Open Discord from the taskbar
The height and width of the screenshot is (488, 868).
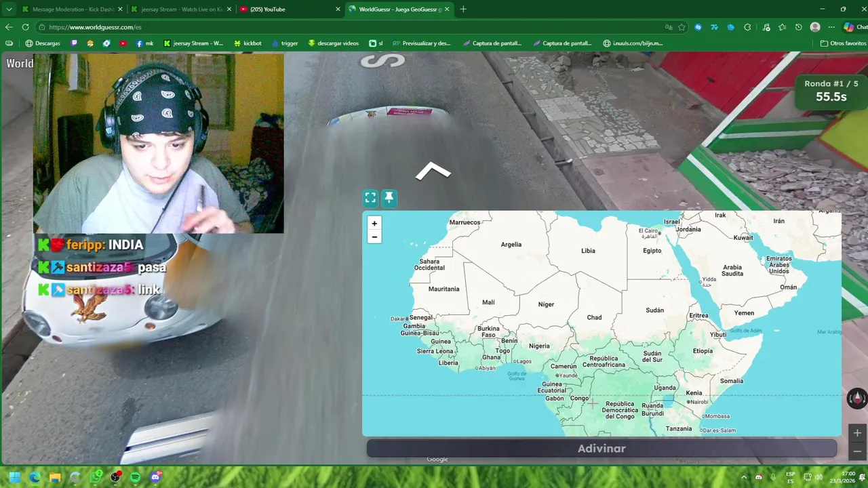point(155,477)
